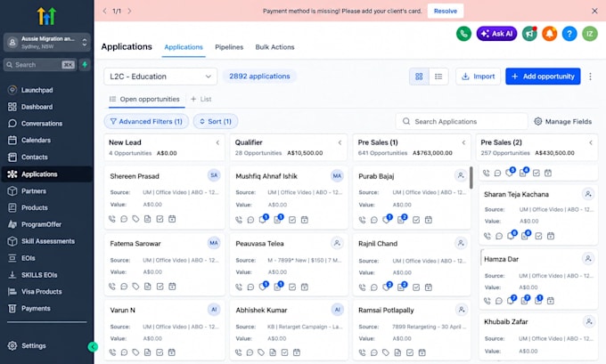Click the Import button

pos(478,77)
